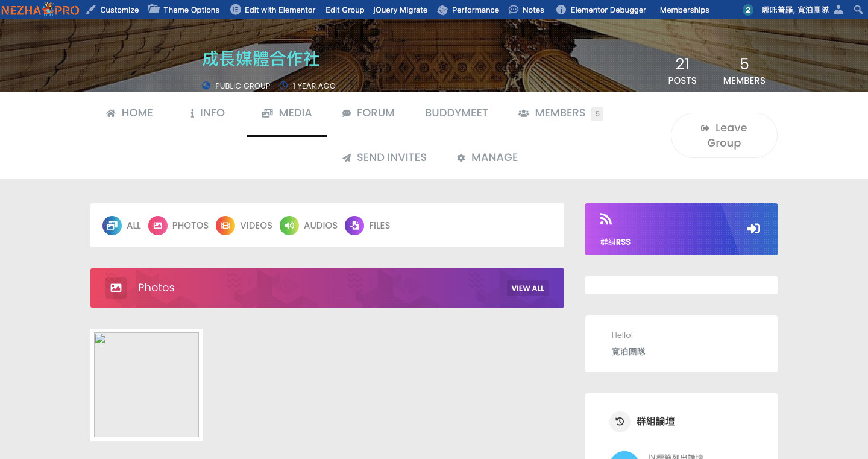Go to the Manage tab
The width and height of the screenshot is (868, 459).
487,157
